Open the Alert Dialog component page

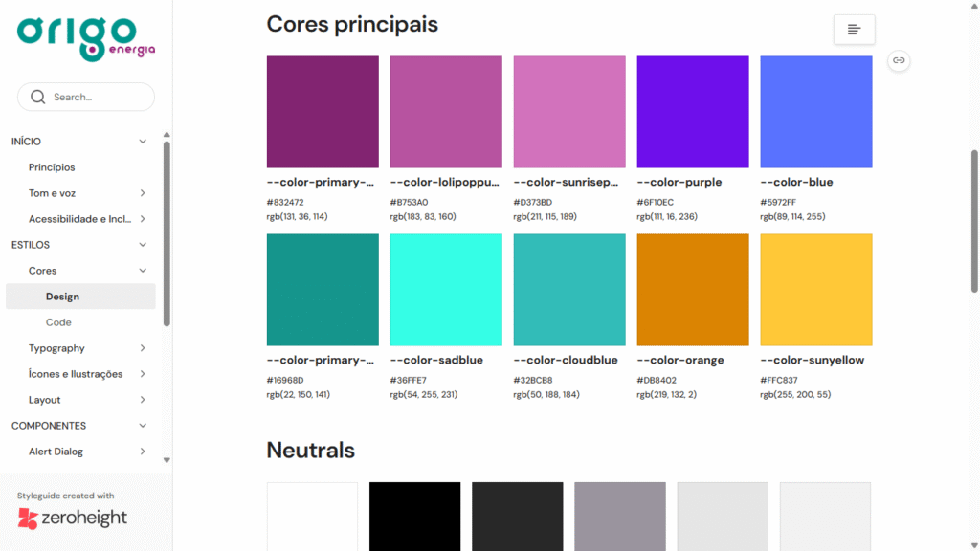pyautogui.click(x=56, y=452)
